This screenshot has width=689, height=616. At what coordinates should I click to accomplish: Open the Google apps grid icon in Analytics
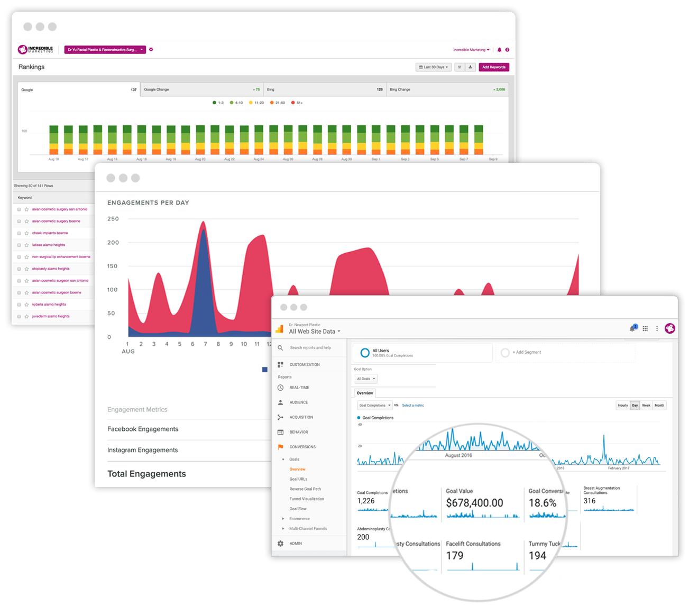645,328
